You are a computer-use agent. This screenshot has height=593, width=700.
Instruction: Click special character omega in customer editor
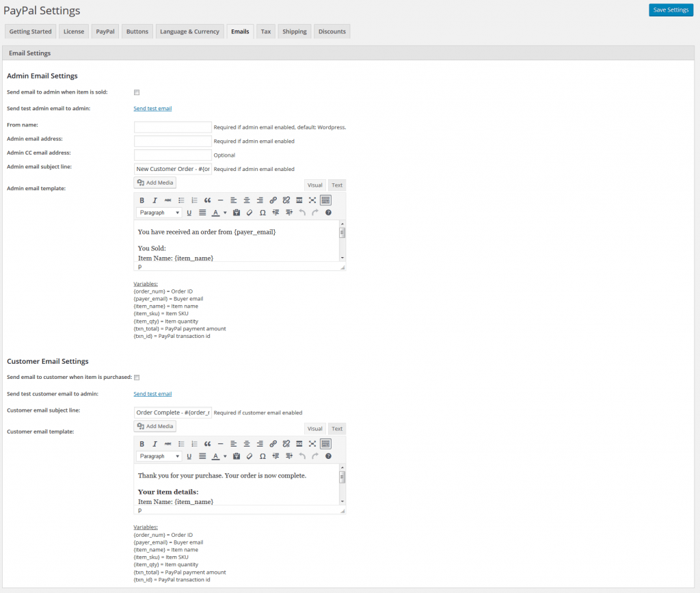coord(262,456)
